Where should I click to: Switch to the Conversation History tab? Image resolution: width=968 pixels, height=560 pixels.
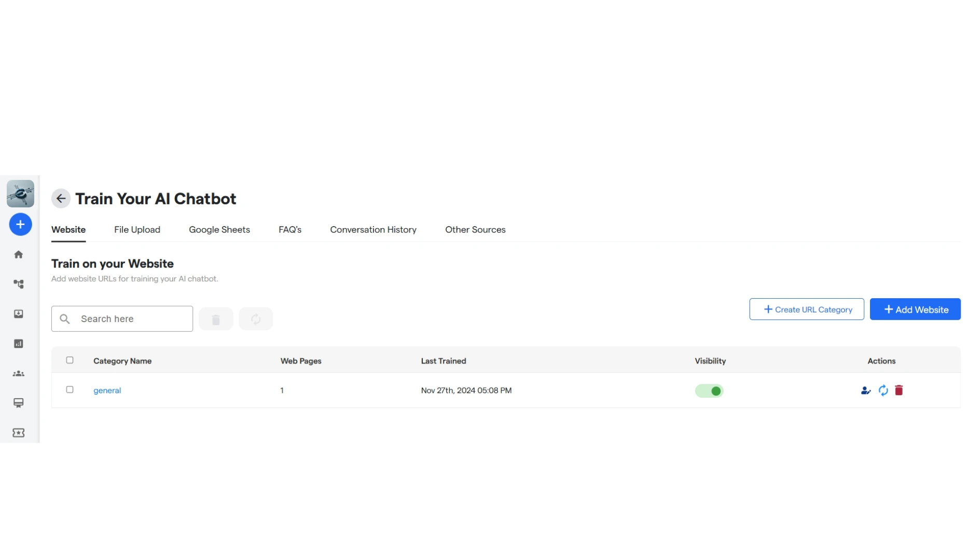[374, 230]
